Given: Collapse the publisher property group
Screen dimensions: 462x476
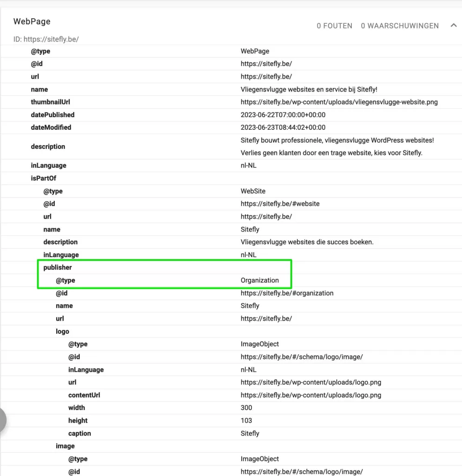Looking at the screenshot, I should [x=58, y=267].
